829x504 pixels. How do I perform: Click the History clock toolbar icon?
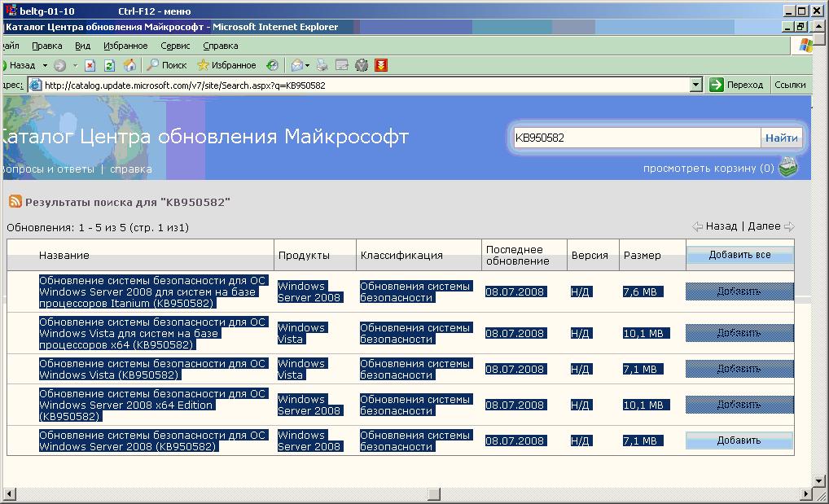click(x=272, y=65)
